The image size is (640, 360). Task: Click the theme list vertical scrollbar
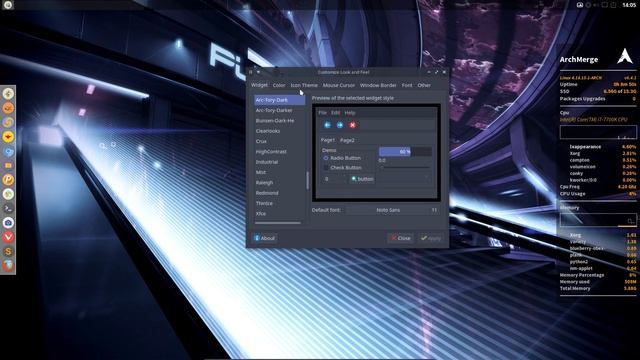coord(307,180)
